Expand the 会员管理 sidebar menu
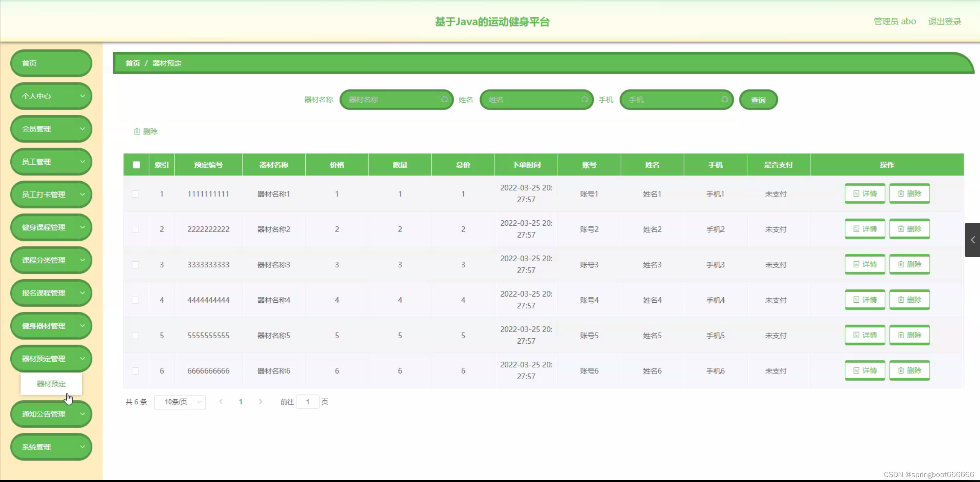 (51, 129)
